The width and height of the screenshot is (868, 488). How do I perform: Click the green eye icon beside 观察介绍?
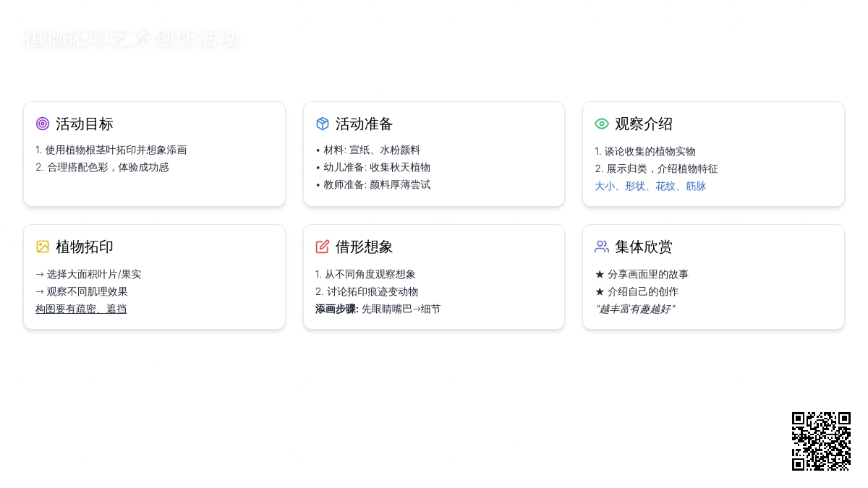602,124
